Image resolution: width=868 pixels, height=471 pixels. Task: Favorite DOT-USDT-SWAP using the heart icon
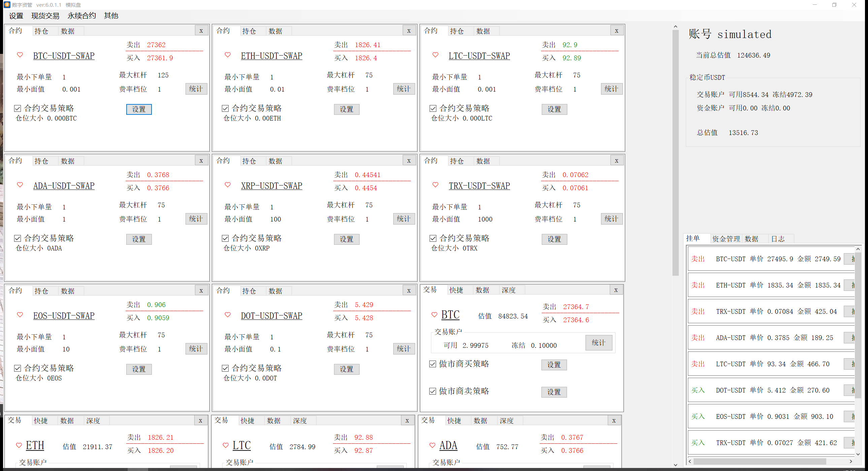pyautogui.click(x=228, y=315)
